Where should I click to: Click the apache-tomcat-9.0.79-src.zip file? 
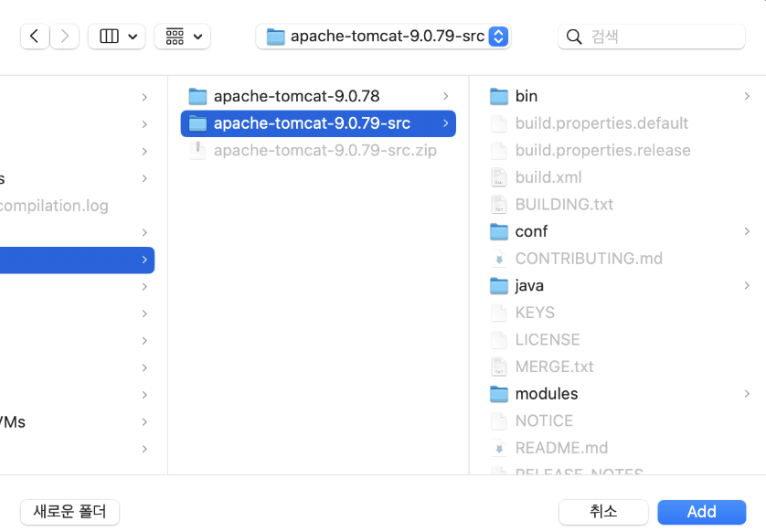318,151
